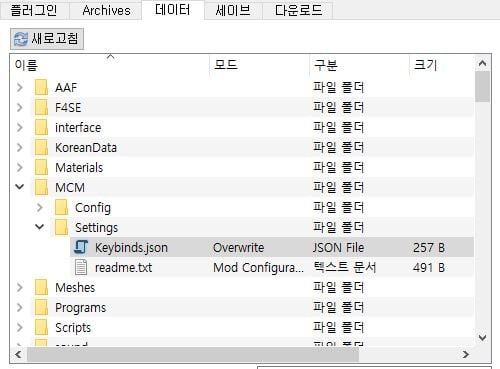Expand the Config subfolder
The width and height of the screenshot is (500, 369).
pos(40,207)
